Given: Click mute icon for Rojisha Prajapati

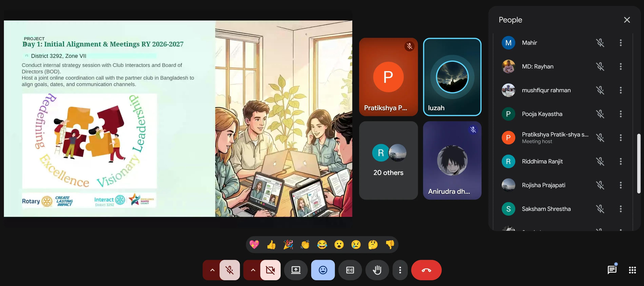Looking at the screenshot, I should click(x=600, y=185).
